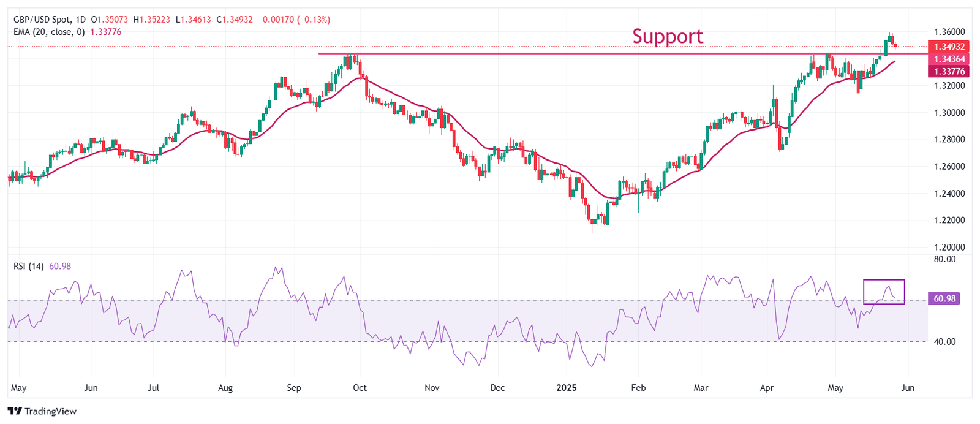
Task: Click the 2025 label on the time axis
Action: [568, 388]
